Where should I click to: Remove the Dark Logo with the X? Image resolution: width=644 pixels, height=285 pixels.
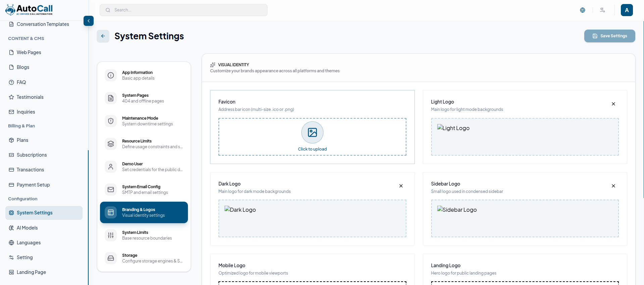click(401, 186)
